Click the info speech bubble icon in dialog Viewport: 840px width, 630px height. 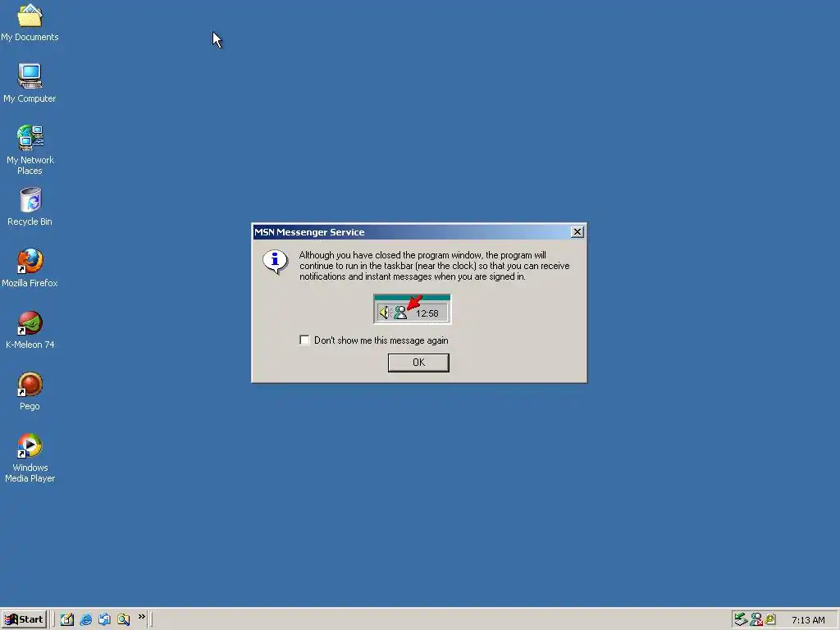(275, 262)
